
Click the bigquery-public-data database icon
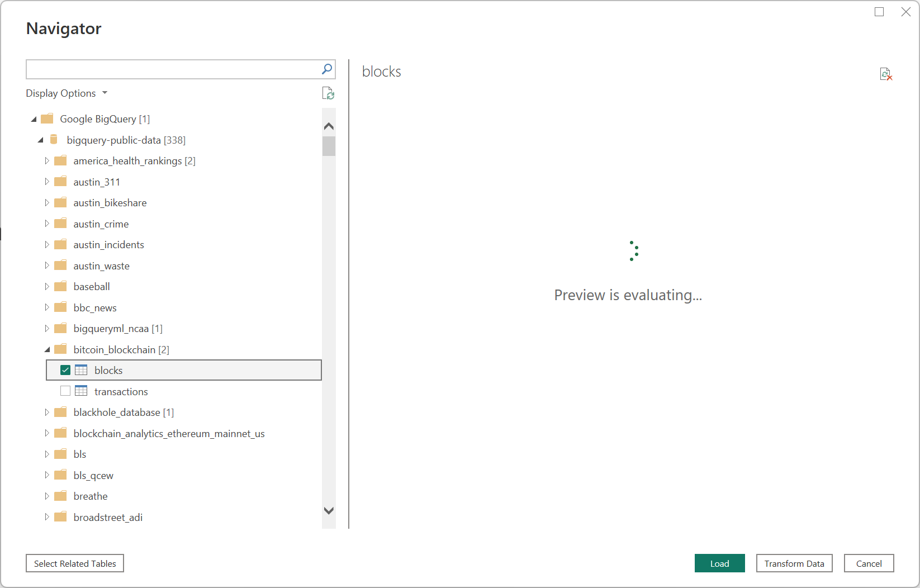[54, 140]
